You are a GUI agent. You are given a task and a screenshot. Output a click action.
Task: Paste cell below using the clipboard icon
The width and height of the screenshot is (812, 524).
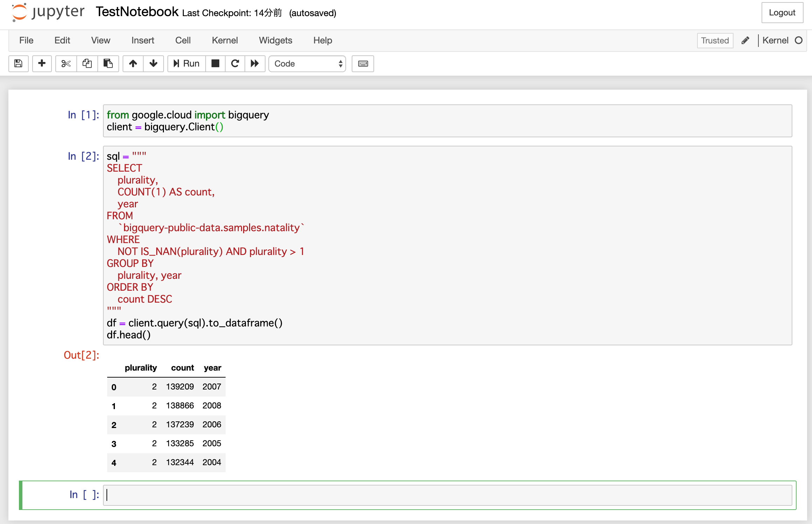point(108,64)
